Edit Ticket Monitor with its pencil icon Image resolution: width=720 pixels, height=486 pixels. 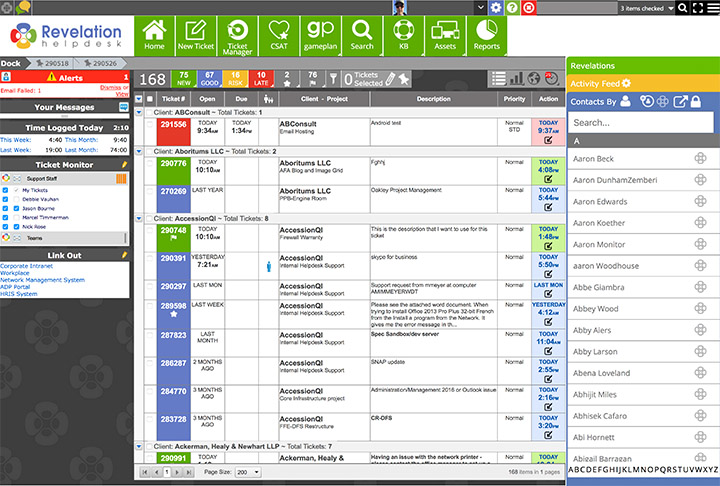point(124,164)
